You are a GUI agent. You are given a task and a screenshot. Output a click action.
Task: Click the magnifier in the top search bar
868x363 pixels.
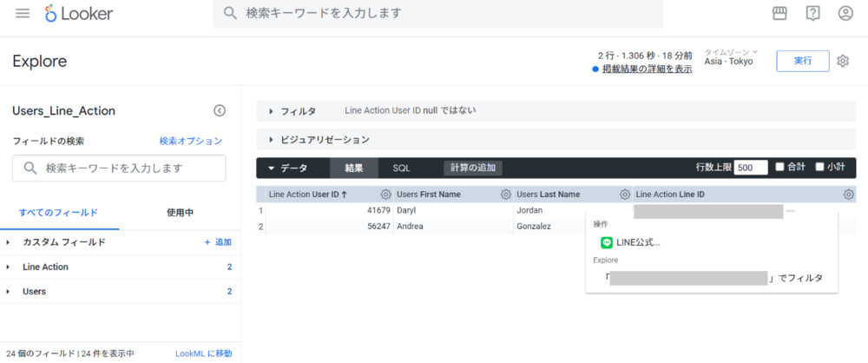230,13
